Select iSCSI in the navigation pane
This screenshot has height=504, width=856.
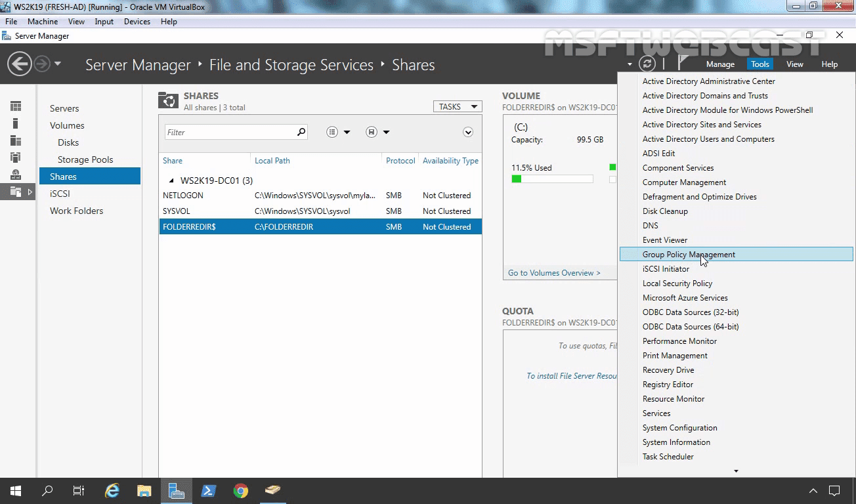(60, 194)
